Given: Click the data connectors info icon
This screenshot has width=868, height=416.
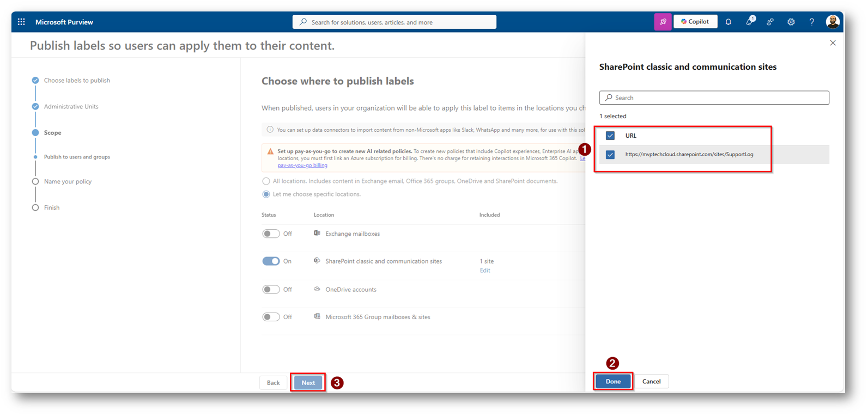Looking at the screenshot, I should pyautogui.click(x=270, y=130).
